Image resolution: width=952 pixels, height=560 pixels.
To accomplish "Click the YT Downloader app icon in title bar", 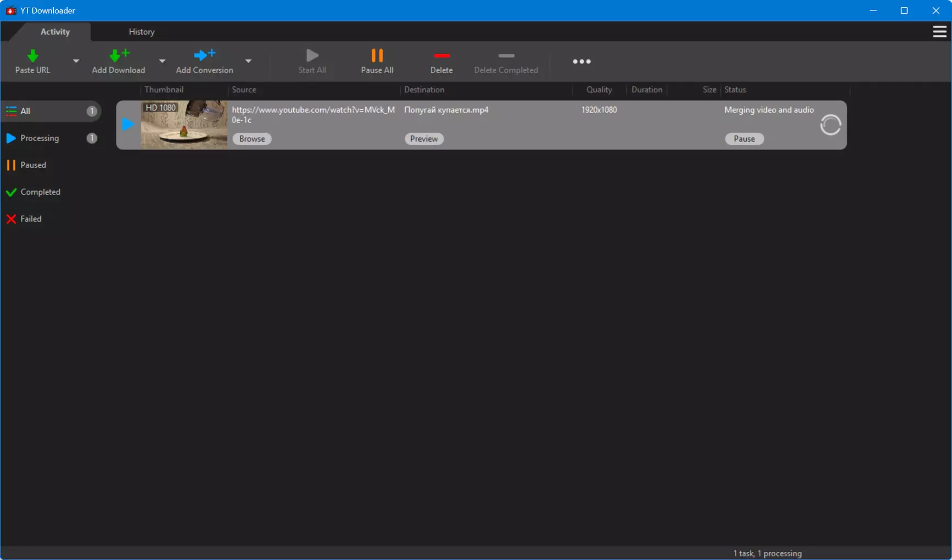I will coord(10,10).
